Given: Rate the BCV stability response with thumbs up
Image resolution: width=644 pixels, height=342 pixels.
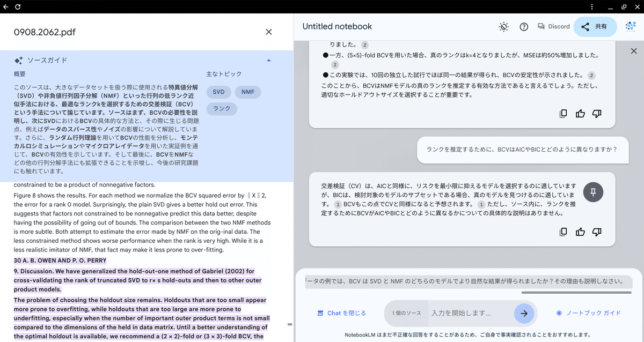Looking at the screenshot, I should 580,113.
